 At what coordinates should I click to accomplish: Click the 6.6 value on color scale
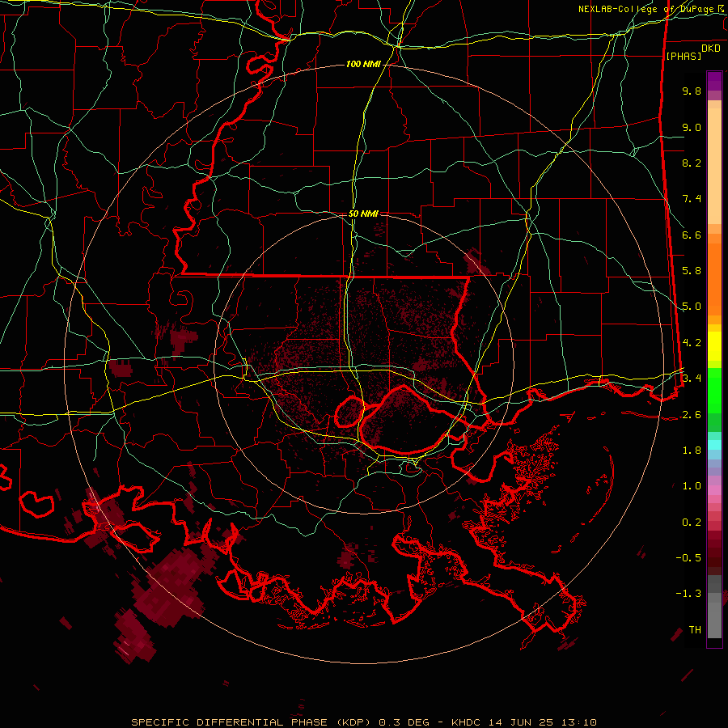(692, 235)
